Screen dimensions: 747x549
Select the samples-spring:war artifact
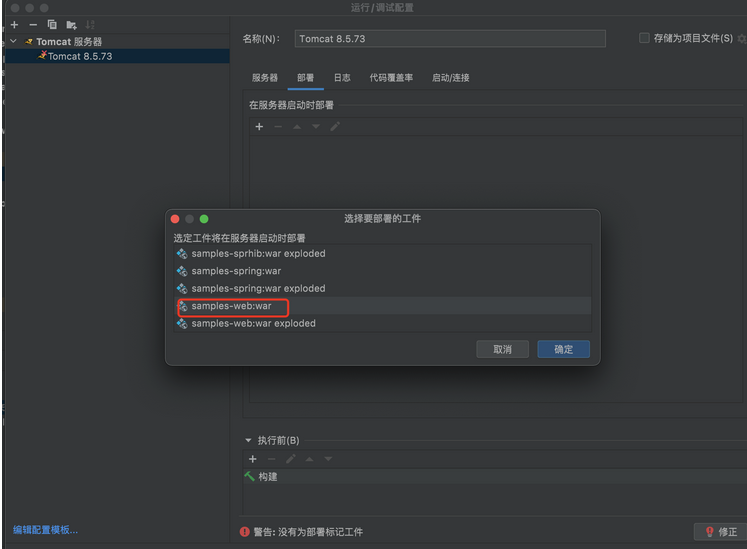(x=383, y=271)
